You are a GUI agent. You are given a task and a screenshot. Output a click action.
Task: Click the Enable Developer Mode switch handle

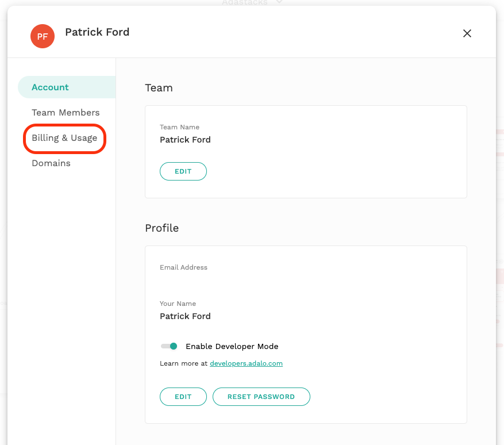coord(174,346)
